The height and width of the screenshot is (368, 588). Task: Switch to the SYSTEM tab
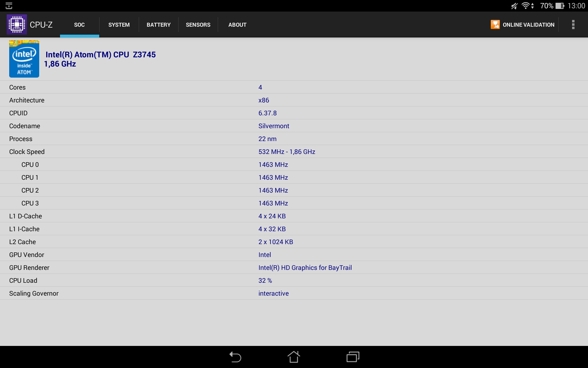119,25
